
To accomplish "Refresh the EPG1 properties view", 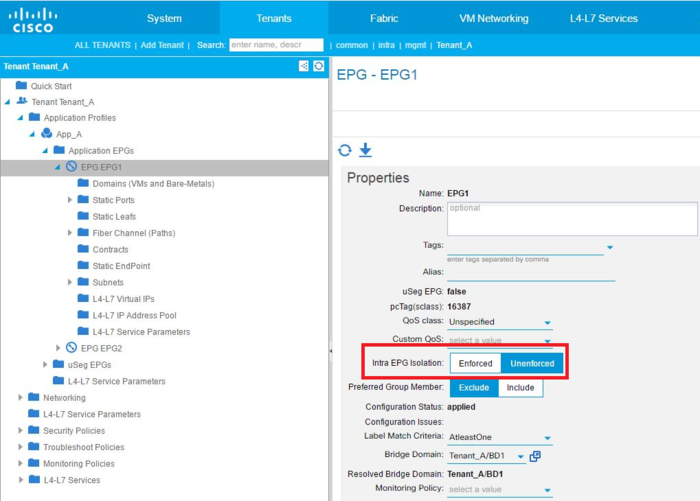I will click(345, 150).
